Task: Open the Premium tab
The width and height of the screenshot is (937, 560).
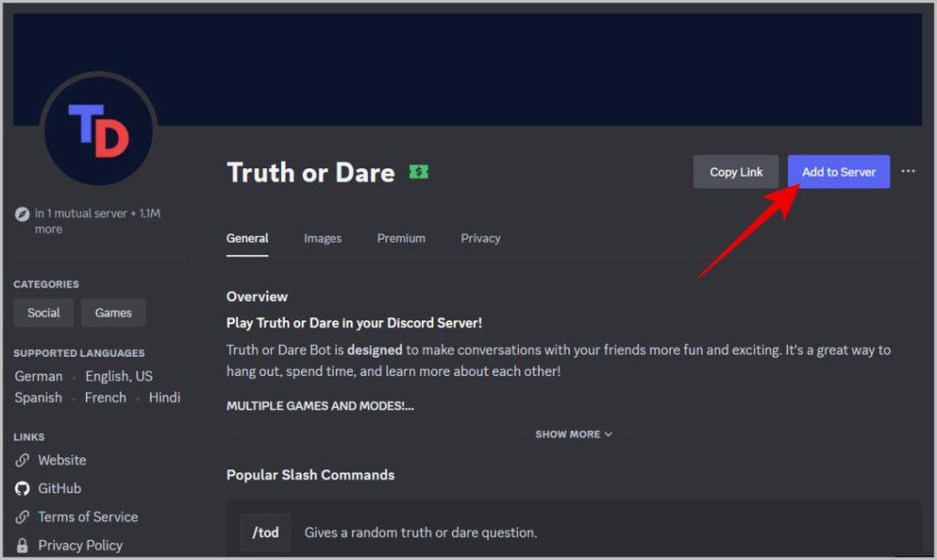Action: [x=401, y=239]
